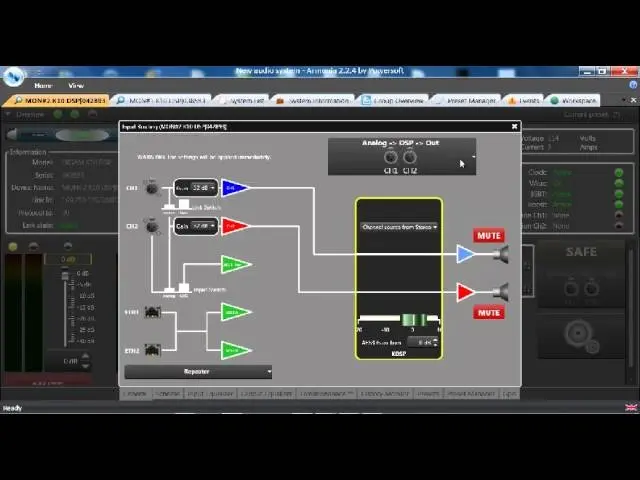Click the background volume fader handle

(65, 276)
